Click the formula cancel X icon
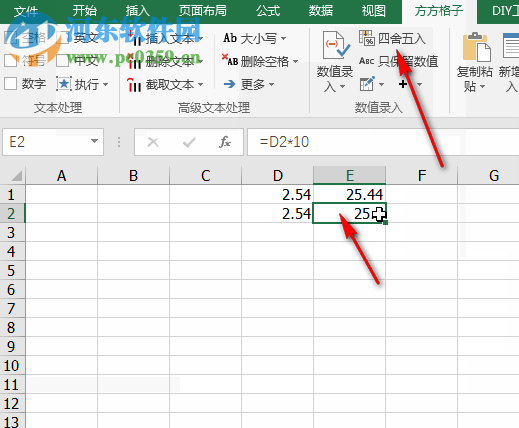 click(x=153, y=142)
